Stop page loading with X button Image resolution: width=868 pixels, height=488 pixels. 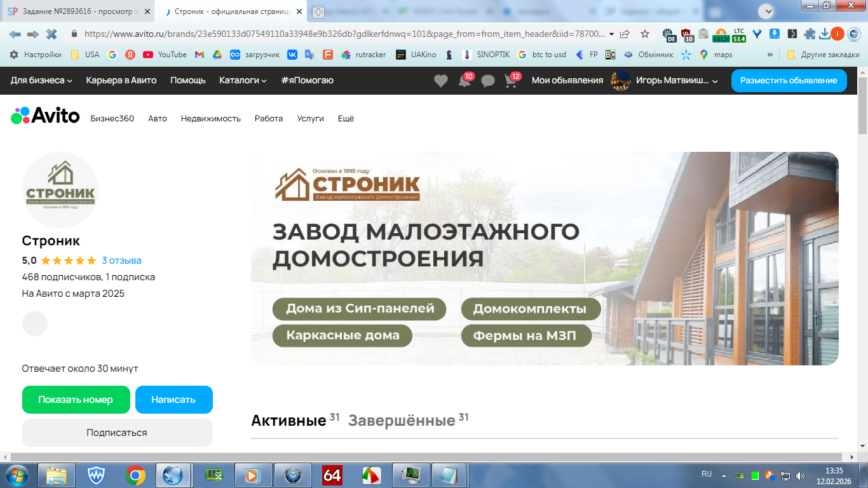[51, 34]
